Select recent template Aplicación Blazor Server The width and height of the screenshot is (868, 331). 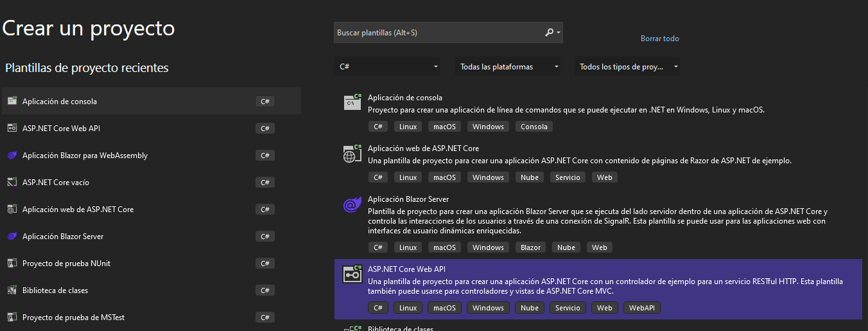[152, 236]
